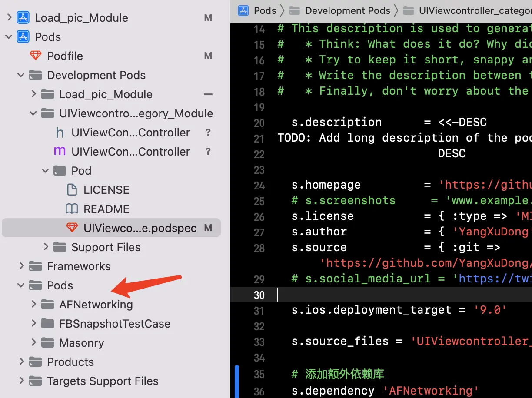The height and width of the screenshot is (398, 532).
Task: Click the 'M' status badge beside Load_pic_Module project
Action: (208, 18)
